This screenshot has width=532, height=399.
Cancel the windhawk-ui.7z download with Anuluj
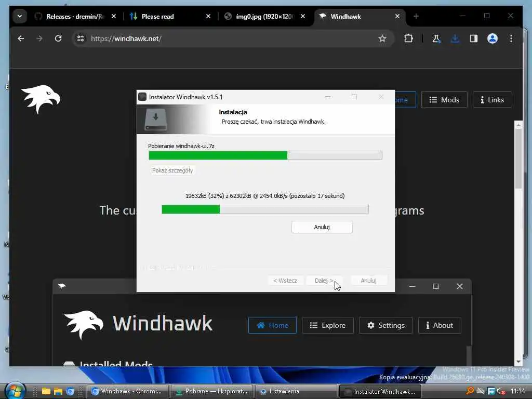322,227
